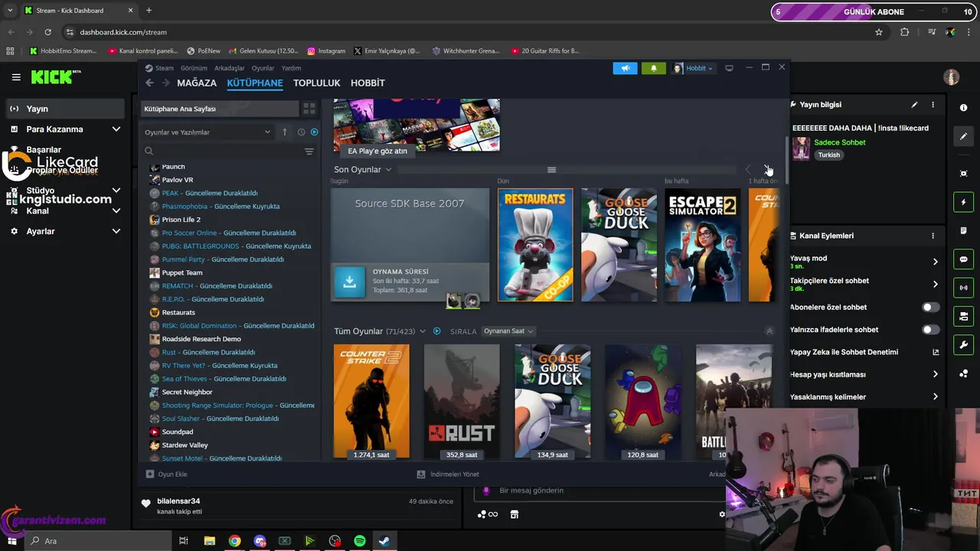
Task: Open Restaurats game cover in recent games
Action: (x=535, y=245)
